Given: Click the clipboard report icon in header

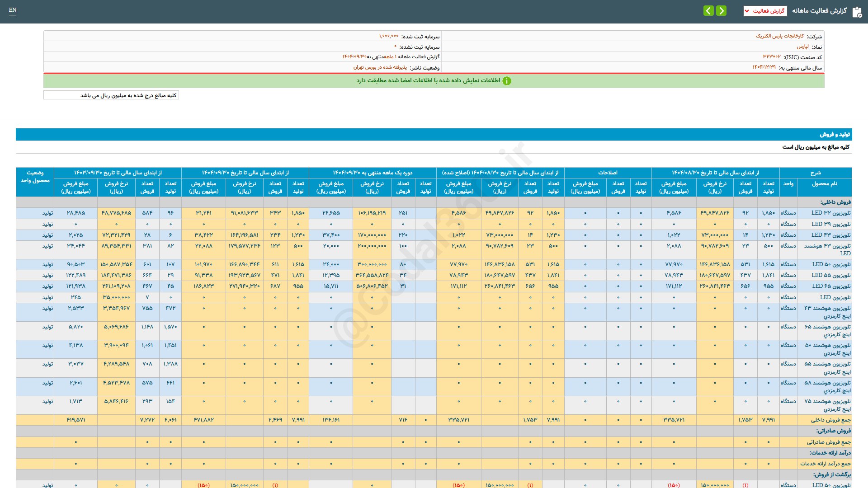Looking at the screenshot, I should pos(857,11).
